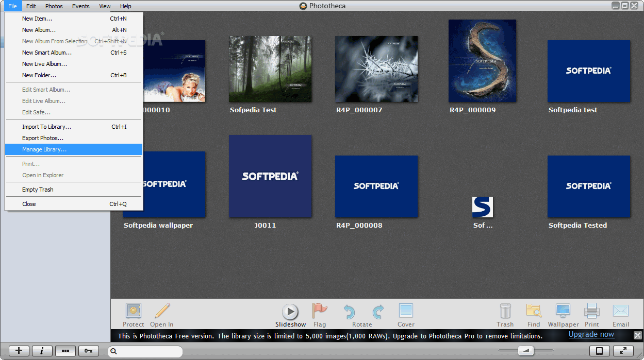The height and width of the screenshot is (360, 644).
Task: Follow the Upgrade now link
Action: click(591, 334)
